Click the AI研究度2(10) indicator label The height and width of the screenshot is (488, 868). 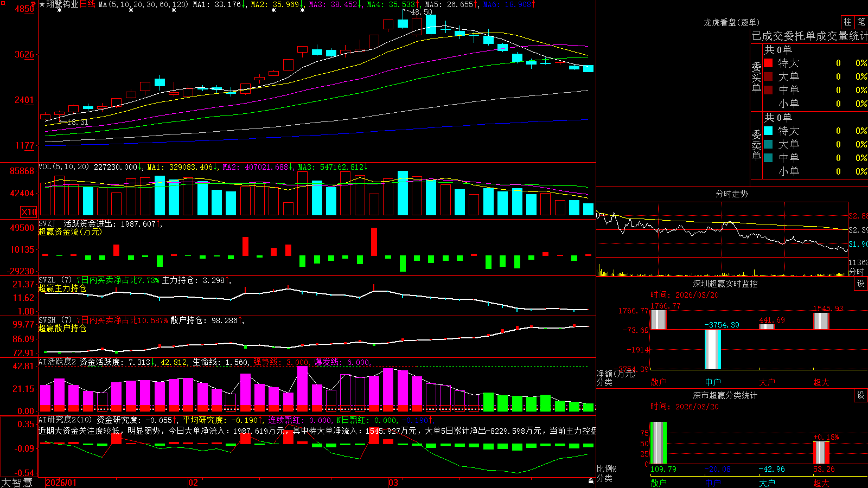pyautogui.click(x=66, y=420)
